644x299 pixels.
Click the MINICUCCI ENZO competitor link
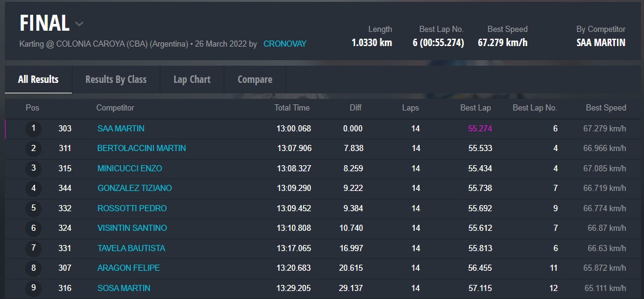pyautogui.click(x=130, y=168)
